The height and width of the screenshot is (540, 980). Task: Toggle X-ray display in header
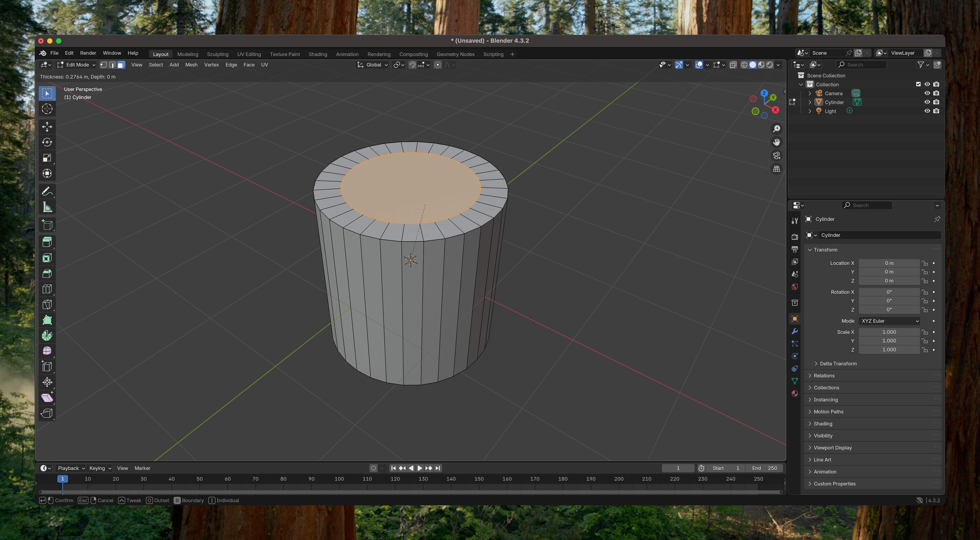733,65
